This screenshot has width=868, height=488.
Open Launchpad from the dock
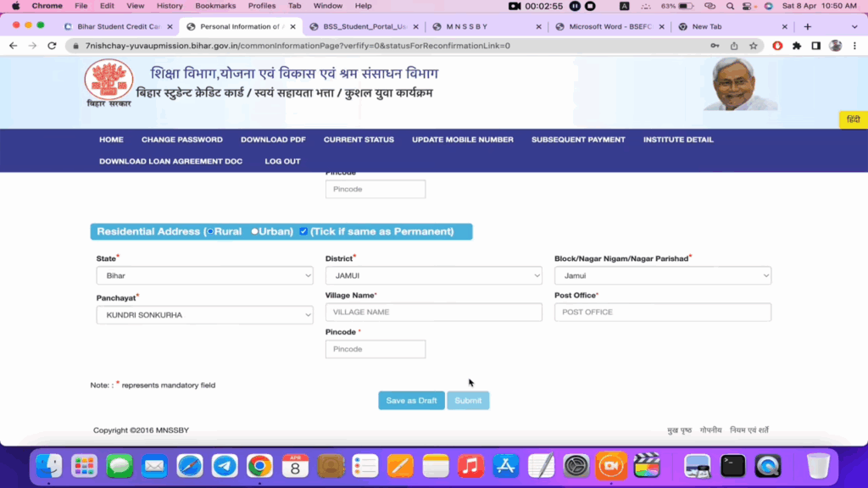click(x=84, y=465)
